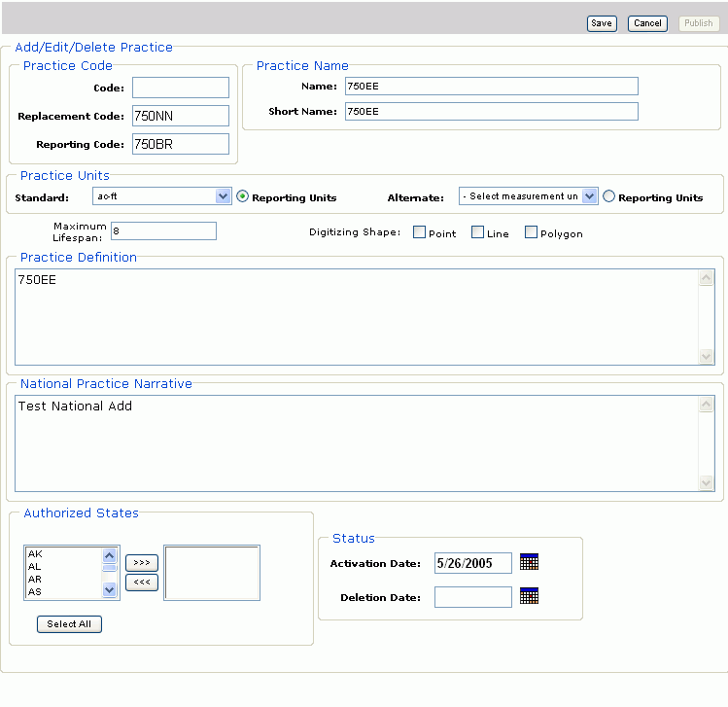Move selected states right with >>> button

142,563
